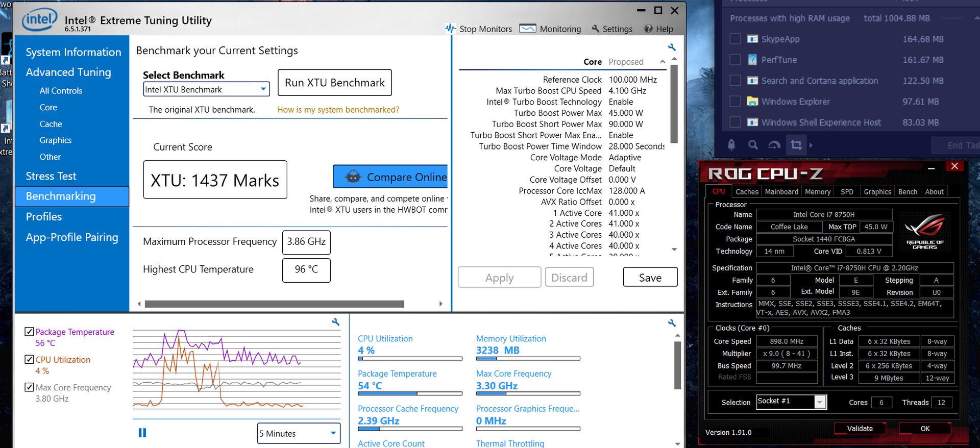Viewport: 980px width, 448px height.
Task: Click the Windows Explorer folder icon
Action: tap(752, 102)
